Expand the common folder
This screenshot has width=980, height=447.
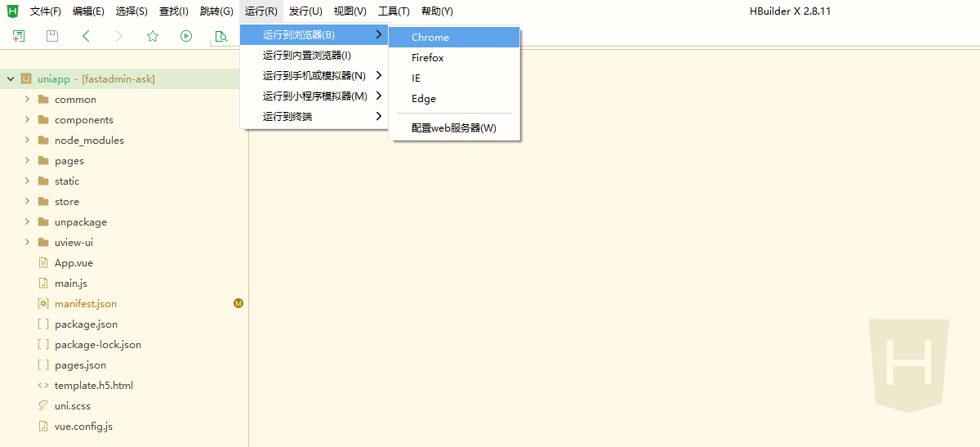pyautogui.click(x=27, y=100)
